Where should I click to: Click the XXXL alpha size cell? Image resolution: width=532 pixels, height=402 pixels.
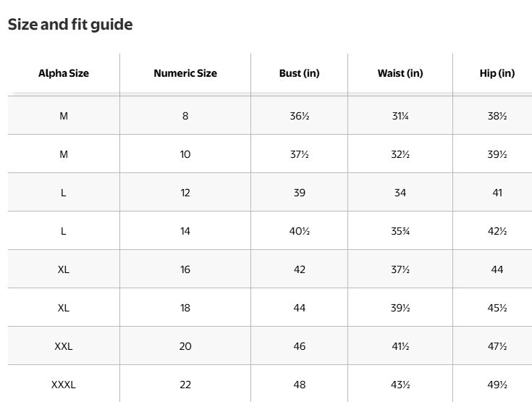coord(64,385)
